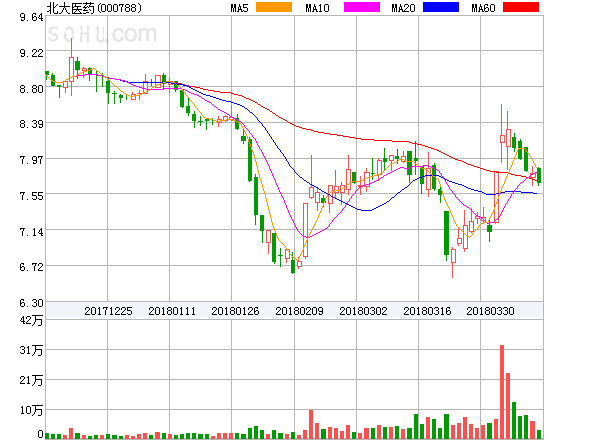Click the 7.55 price axis label
Image resolution: width=600 pixels, height=440 pixels.
click(x=31, y=196)
